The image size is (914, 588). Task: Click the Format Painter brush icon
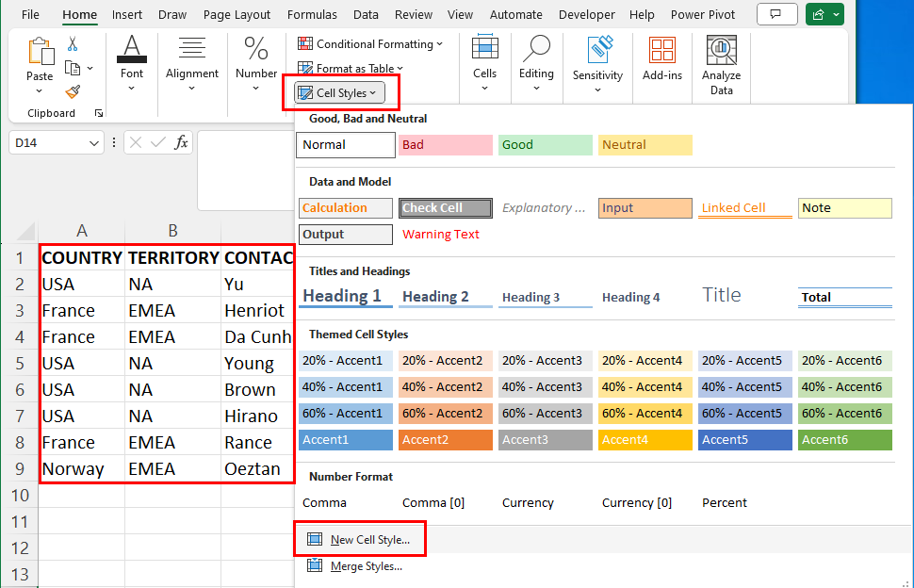coord(73,91)
